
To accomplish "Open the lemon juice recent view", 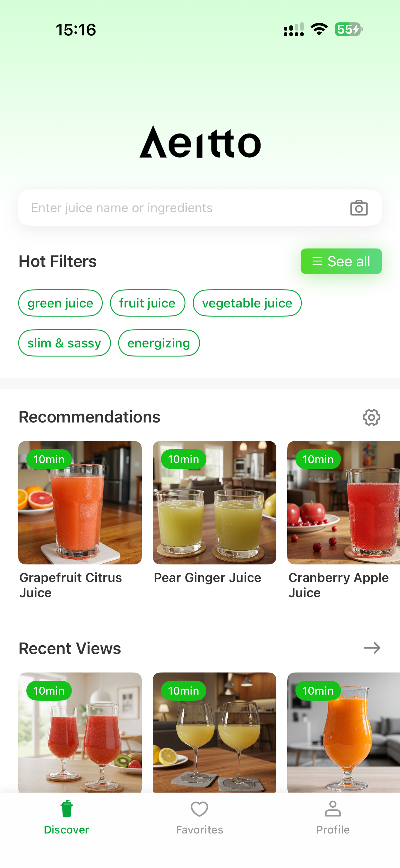I will 215,732.
